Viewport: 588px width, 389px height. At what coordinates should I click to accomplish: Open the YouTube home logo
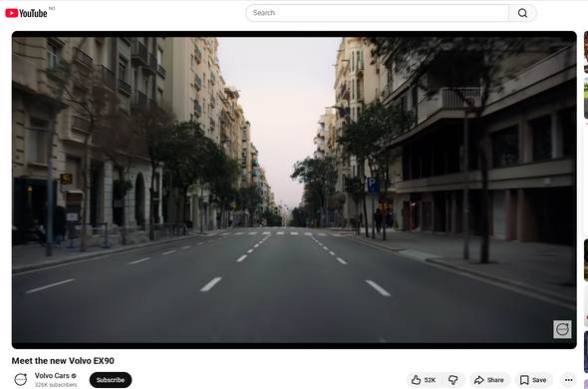(x=26, y=13)
